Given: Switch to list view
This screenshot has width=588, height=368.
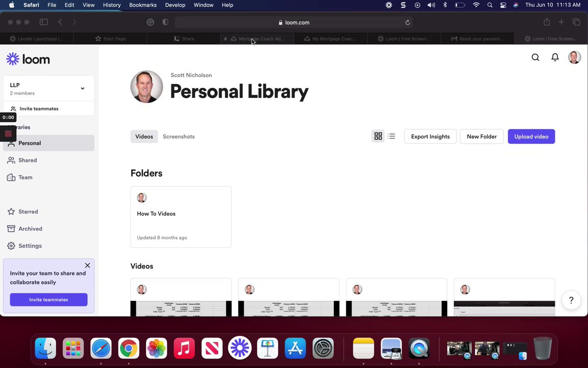Looking at the screenshot, I should point(391,136).
